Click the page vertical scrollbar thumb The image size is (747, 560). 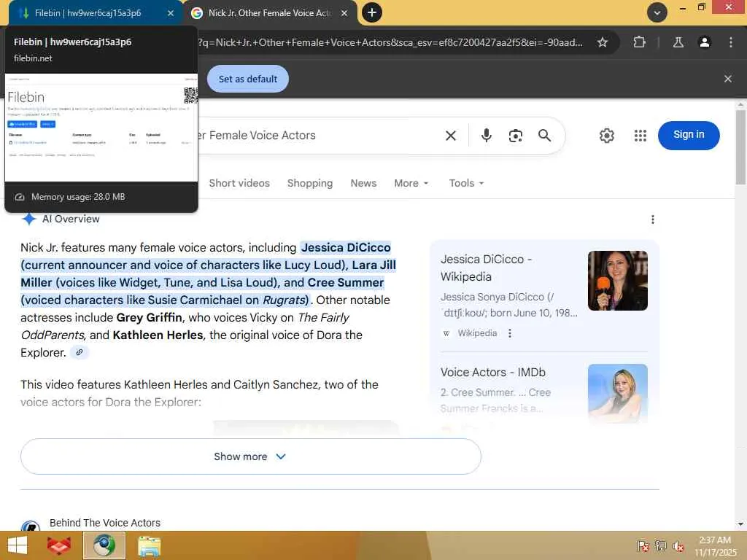(x=740, y=147)
